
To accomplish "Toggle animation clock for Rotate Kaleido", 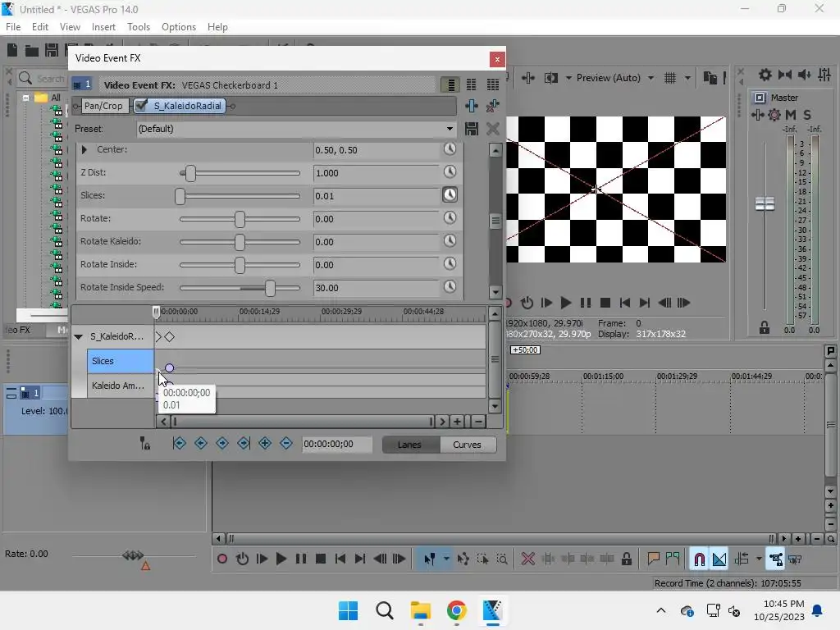I will click(x=450, y=241).
